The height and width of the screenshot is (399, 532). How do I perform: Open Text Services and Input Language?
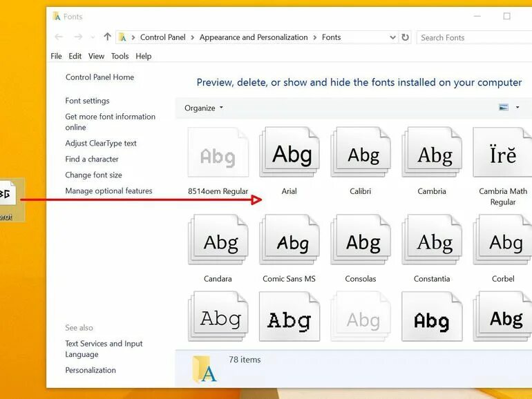(x=104, y=349)
